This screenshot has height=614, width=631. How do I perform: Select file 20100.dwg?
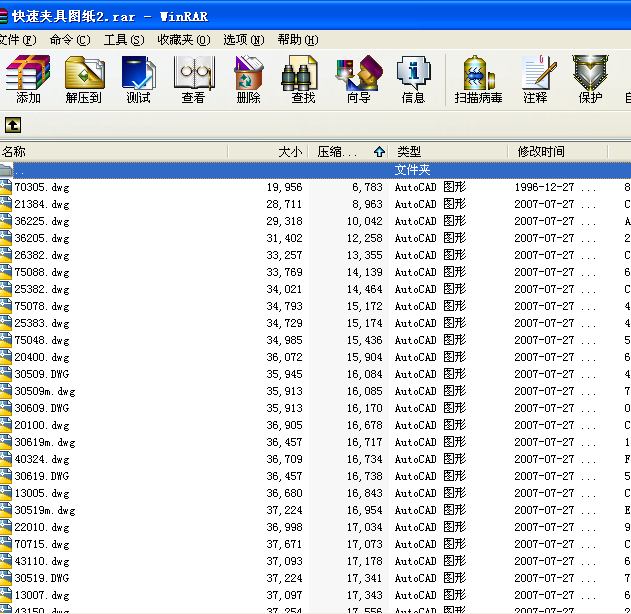tap(42, 425)
